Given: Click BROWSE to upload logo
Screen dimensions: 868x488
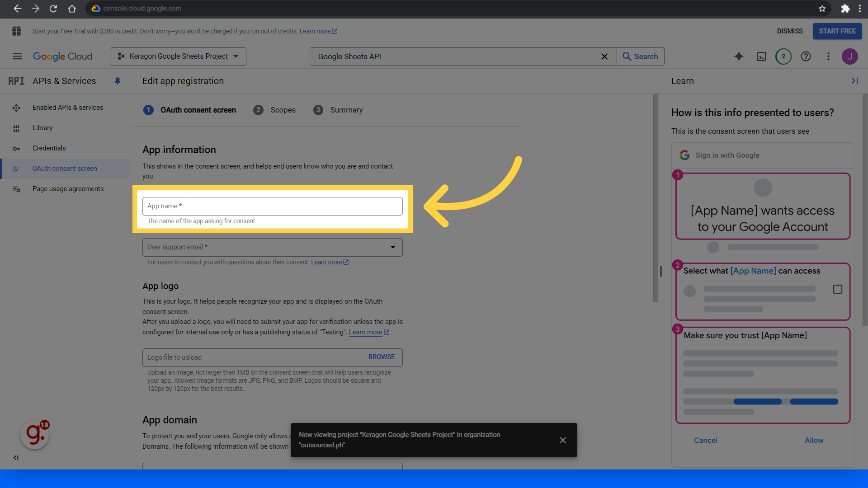Looking at the screenshot, I should [x=382, y=357].
